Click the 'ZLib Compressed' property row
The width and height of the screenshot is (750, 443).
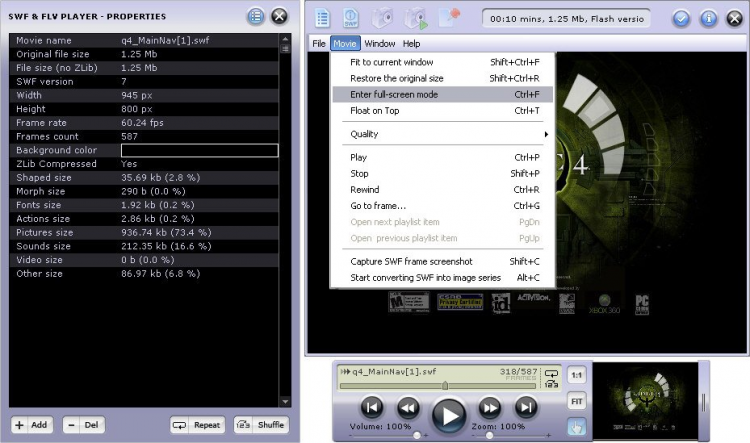tap(144, 164)
